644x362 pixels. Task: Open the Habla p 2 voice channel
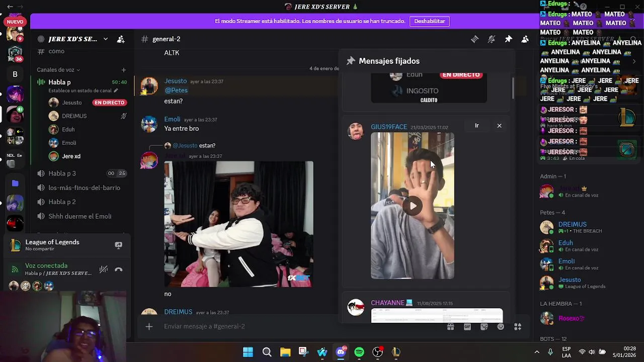tap(62, 202)
